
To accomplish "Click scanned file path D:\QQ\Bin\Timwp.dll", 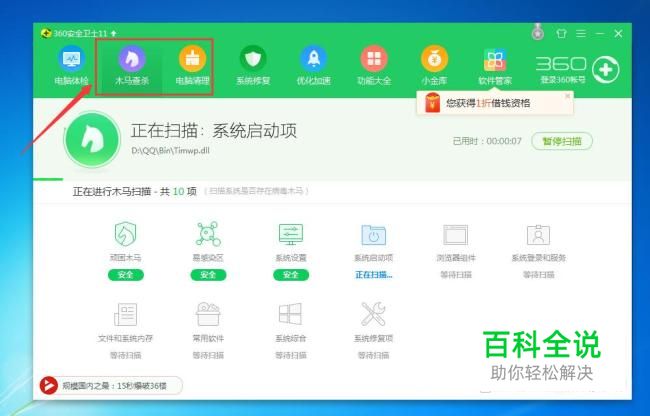I will coord(170,150).
